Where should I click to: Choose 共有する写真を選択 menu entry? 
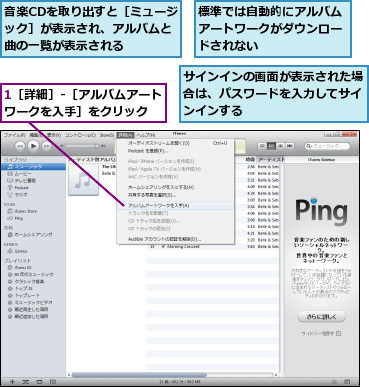175,195
